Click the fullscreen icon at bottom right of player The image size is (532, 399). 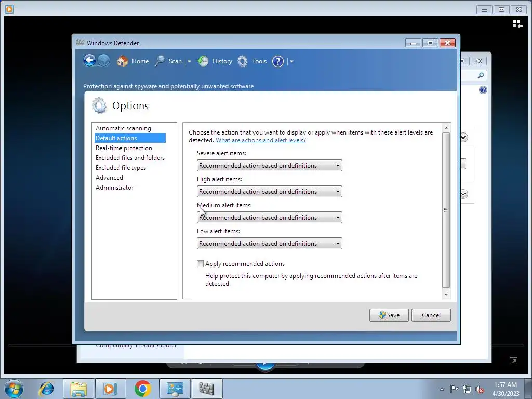coord(513,361)
